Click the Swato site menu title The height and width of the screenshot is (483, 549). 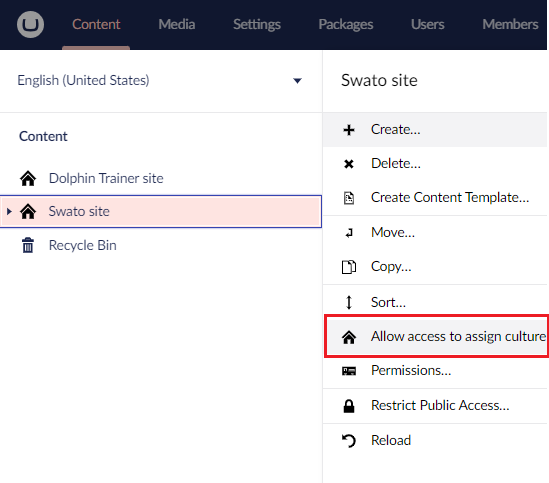pyautogui.click(x=379, y=80)
